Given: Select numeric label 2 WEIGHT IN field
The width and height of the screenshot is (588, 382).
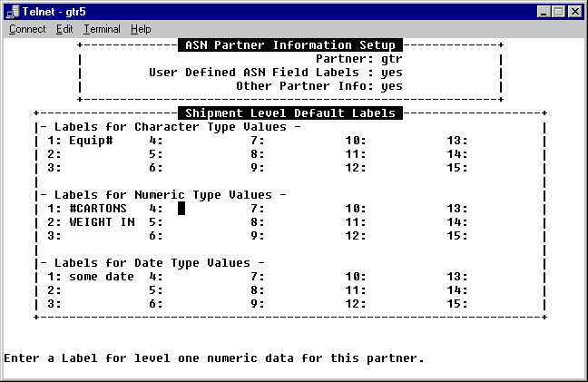Looking at the screenshot, I should (x=102, y=222).
